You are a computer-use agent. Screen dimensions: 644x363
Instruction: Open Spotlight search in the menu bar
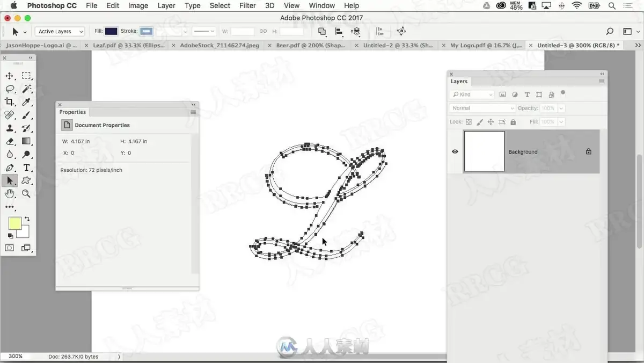pos(612,5)
